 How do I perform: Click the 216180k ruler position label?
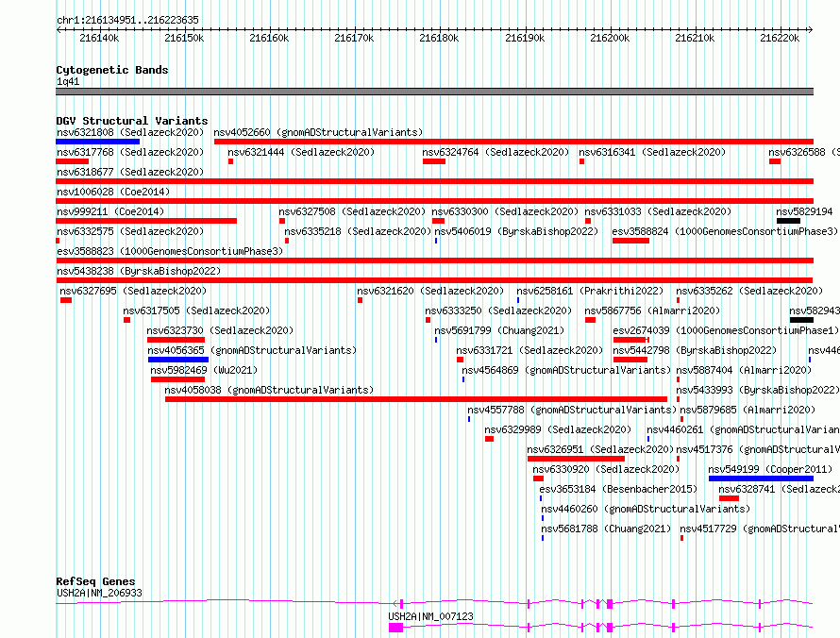439,38
